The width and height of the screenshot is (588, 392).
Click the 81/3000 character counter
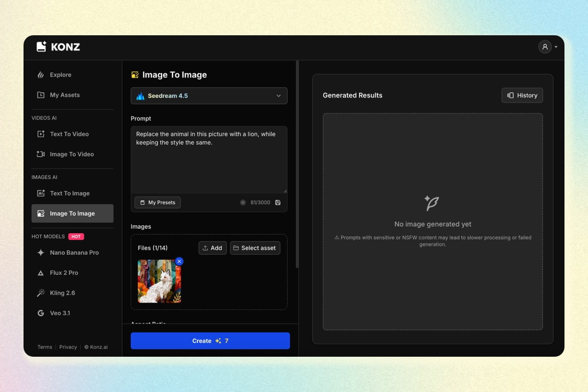click(260, 202)
